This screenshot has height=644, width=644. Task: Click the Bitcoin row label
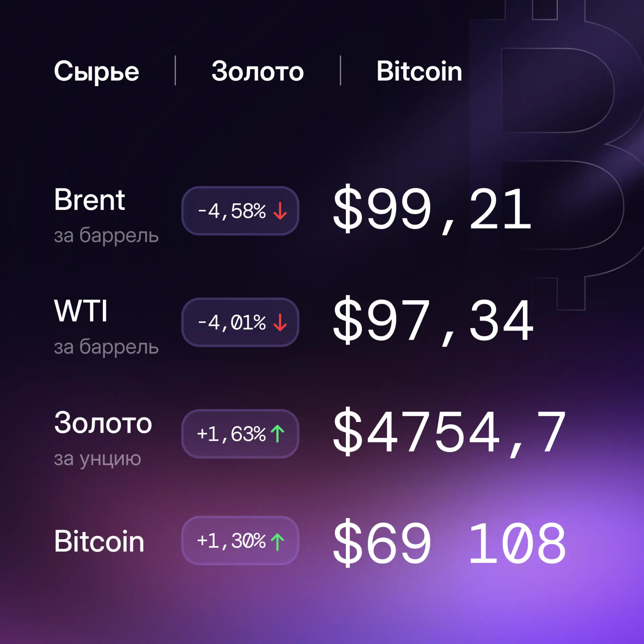(x=99, y=541)
